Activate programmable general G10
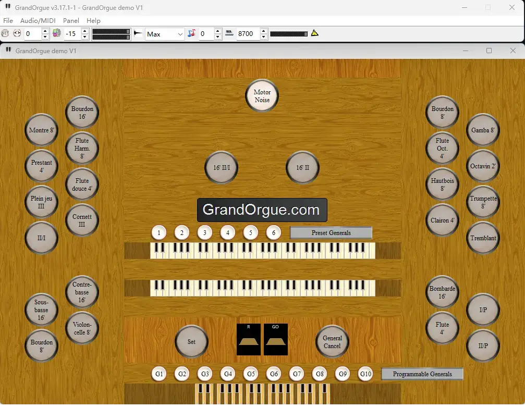 [365, 374]
